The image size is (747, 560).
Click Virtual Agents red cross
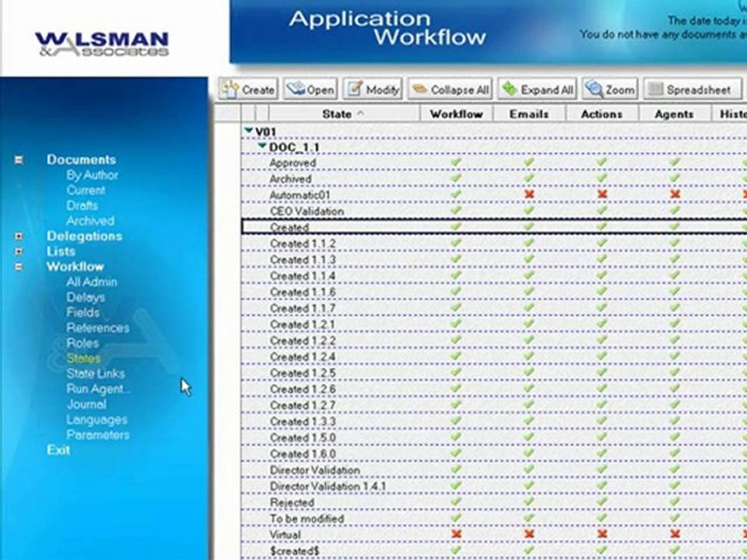click(675, 534)
